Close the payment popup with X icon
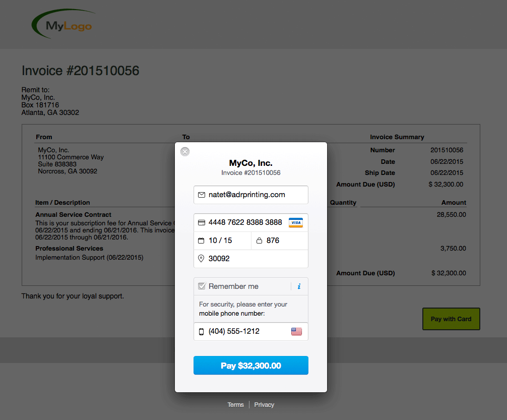This screenshot has width=507, height=420. (185, 151)
